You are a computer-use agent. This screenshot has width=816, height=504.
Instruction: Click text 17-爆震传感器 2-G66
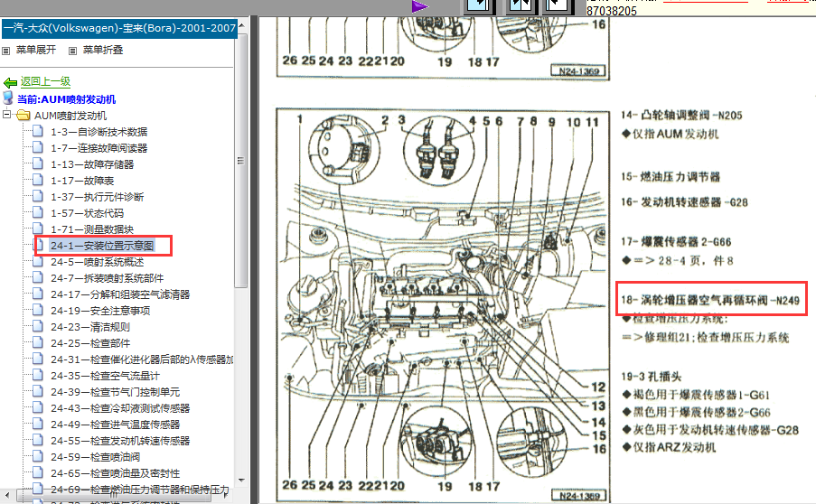[676, 242]
